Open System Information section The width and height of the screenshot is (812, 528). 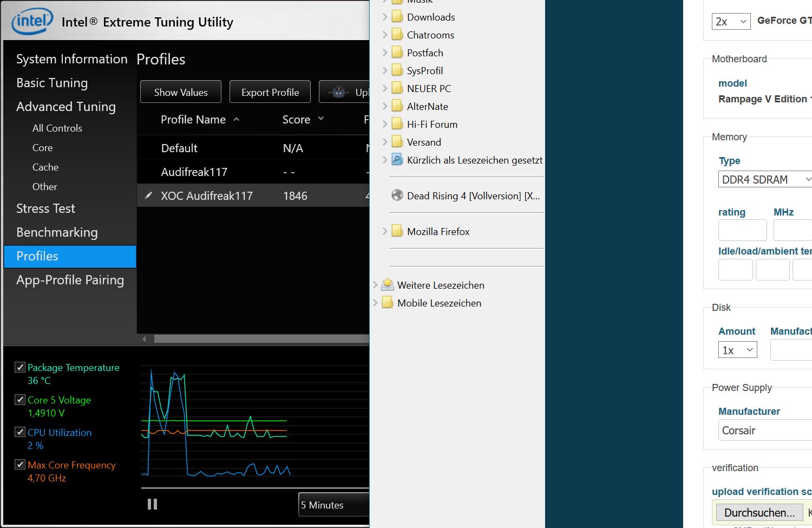pyautogui.click(x=71, y=59)
